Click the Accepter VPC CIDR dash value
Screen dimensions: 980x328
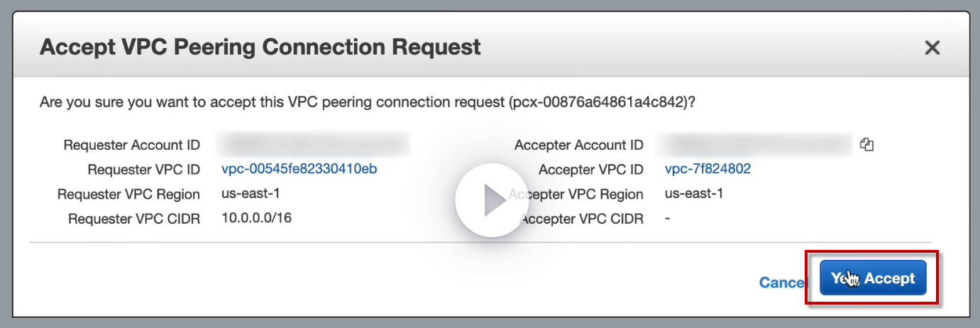tap(668, 218)
